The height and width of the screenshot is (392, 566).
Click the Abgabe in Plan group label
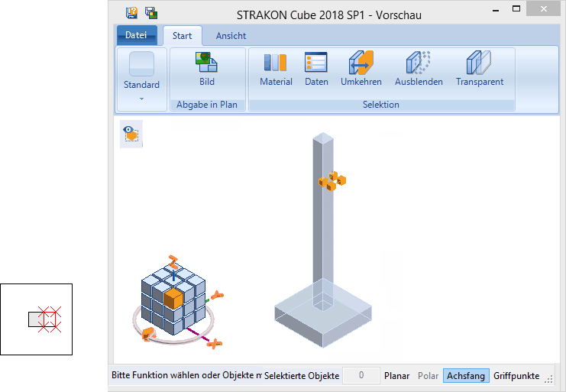pos(207,105)
